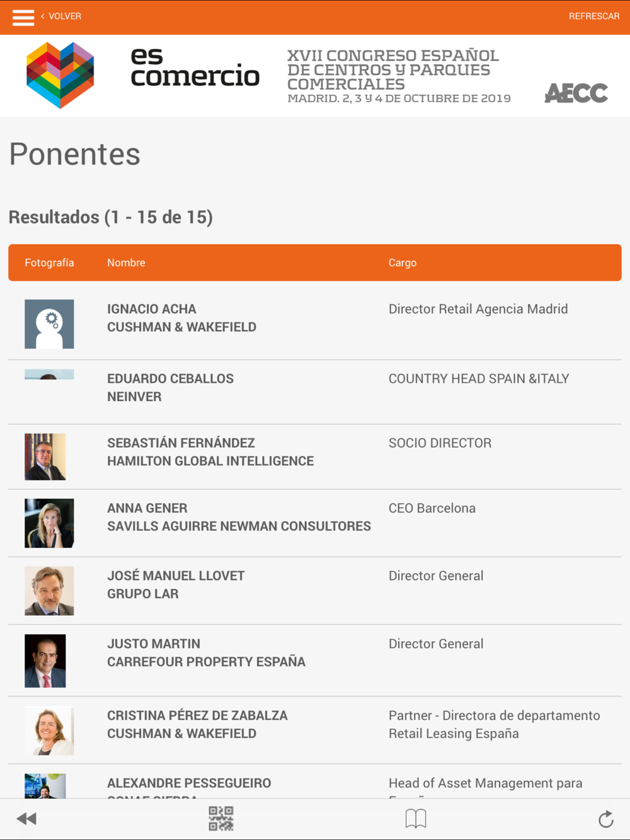The width and height of the screenshot is (630, 840).
Task: Tap the Volver back link
Action: point(62,16)
